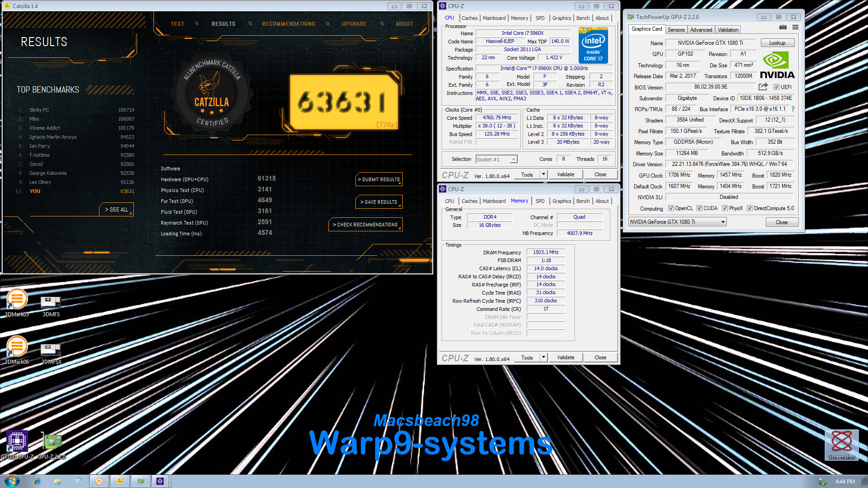Image resolution: width=868 pixels, height=488 pixels.
Task: Open the 3DMark05 desktop shortcut
Action: coord(17,302)
